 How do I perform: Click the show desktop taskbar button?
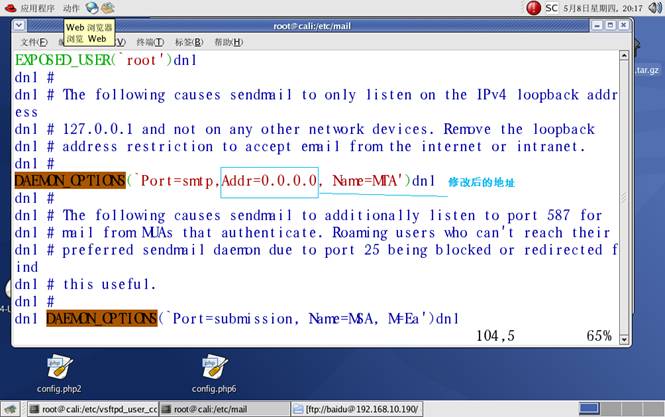pyautogui.click(x=11, y=408)
